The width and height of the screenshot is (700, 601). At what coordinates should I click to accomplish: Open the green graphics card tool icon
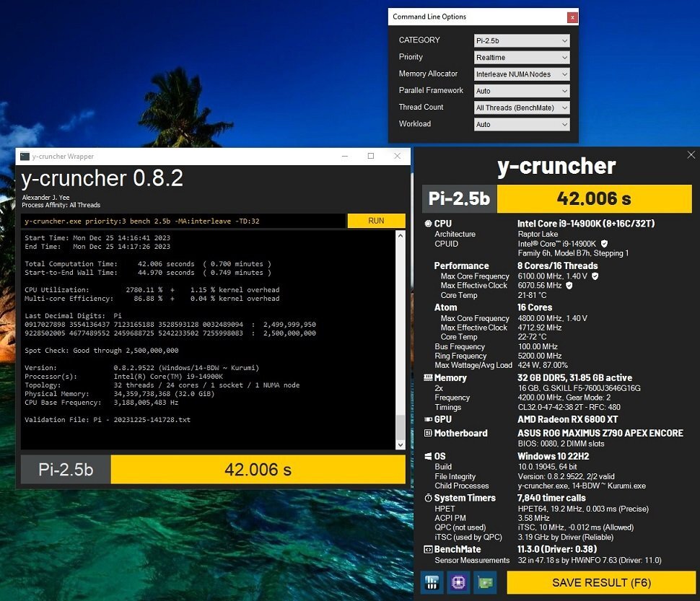tap(485, 582)
